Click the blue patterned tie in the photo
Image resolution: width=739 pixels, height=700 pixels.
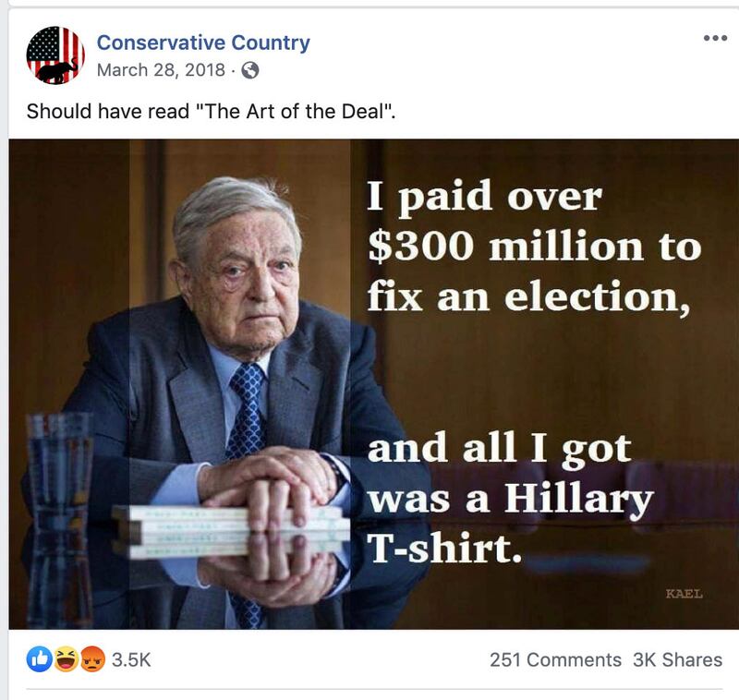(x=248, y=406)
